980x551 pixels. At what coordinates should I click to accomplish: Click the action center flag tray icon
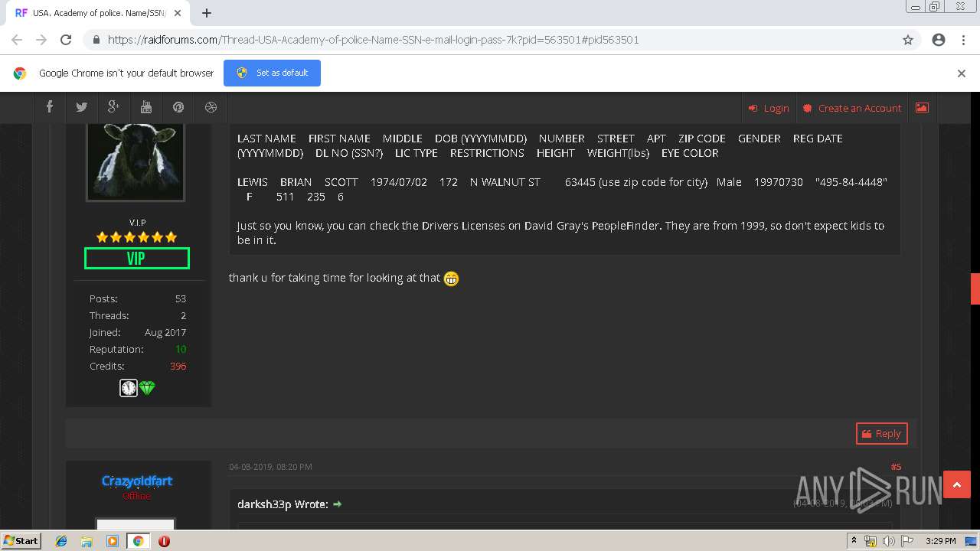point(907,541)
